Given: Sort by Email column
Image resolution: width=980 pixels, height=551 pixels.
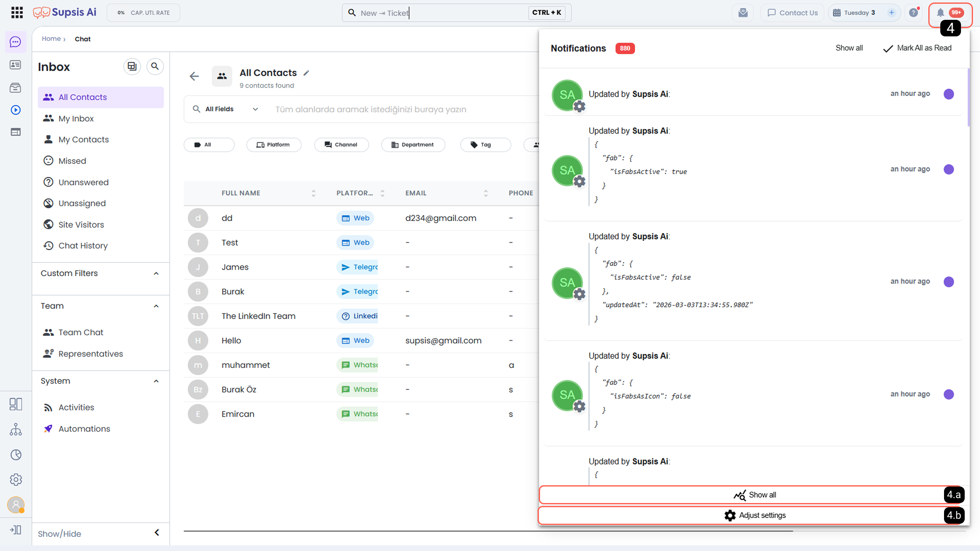Looking at the screenshot, I should pos(486,193).
